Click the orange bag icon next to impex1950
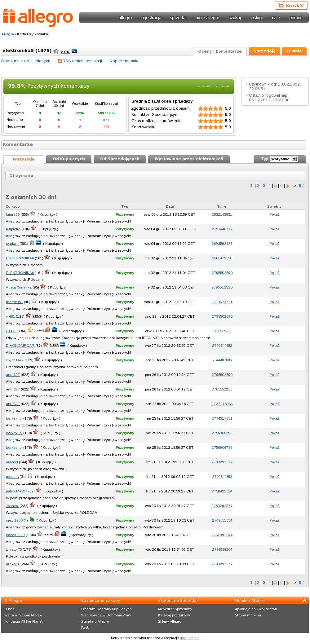The height and width of the screenshot is (644, 310). tap(57, 534)
